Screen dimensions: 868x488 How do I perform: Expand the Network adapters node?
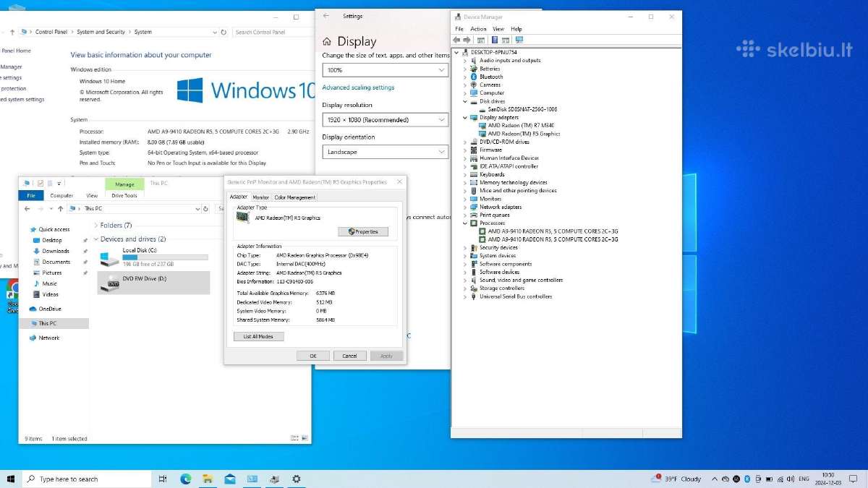coord(465,207)
